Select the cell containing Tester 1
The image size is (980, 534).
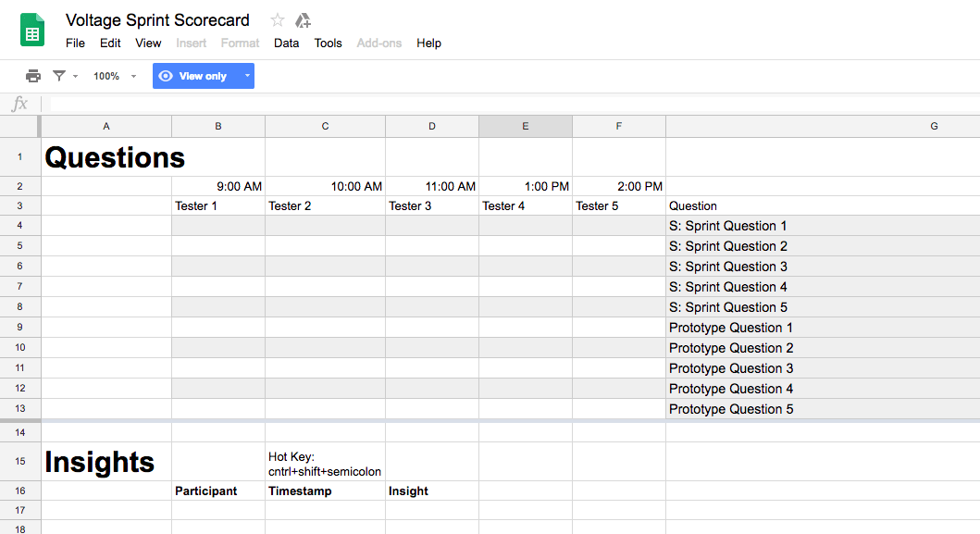pyautogui.click(x=217, y=205)
